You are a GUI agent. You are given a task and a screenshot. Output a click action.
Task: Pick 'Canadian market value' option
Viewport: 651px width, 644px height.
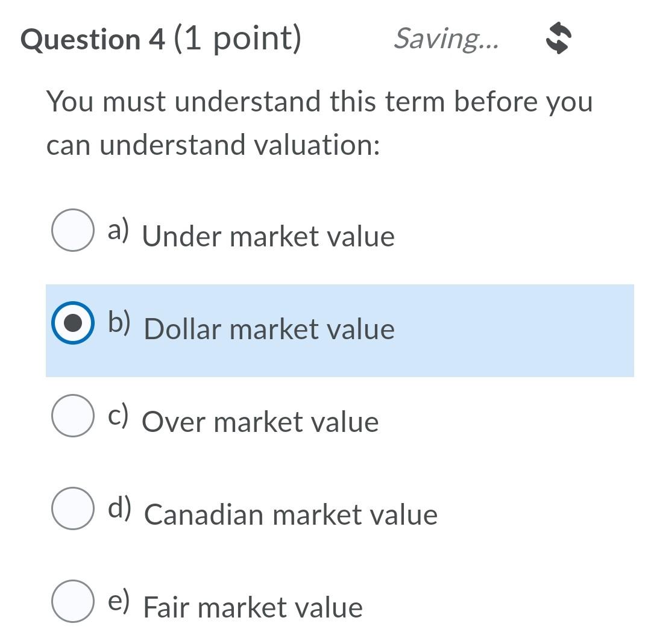72,509
